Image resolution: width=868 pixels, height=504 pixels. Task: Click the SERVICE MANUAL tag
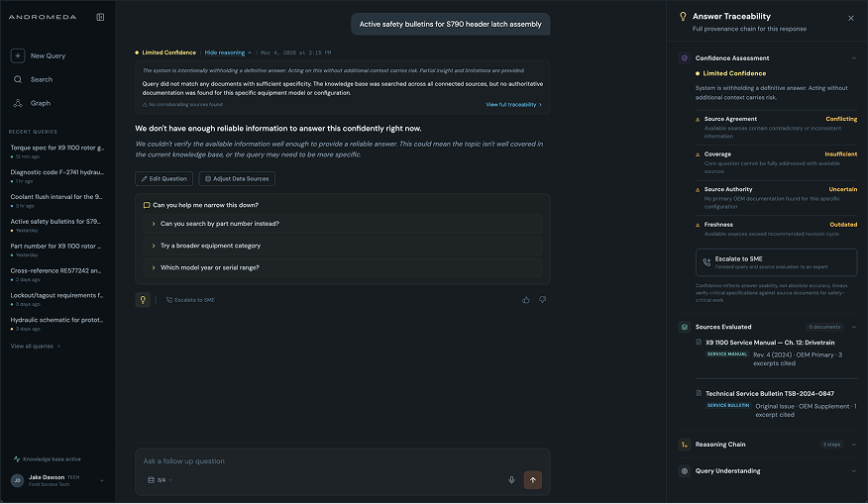pos(727,354)
